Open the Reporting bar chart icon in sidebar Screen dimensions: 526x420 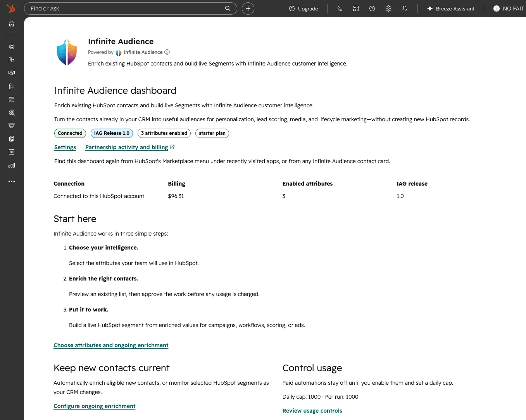coord(12,165)
